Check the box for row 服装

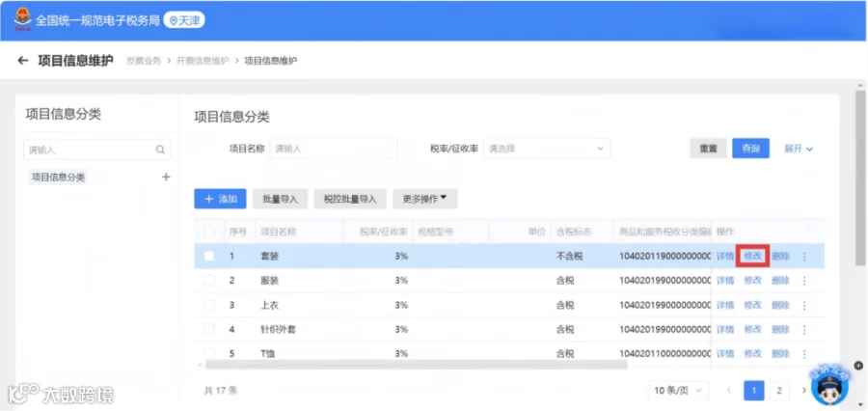coord(208,281)
